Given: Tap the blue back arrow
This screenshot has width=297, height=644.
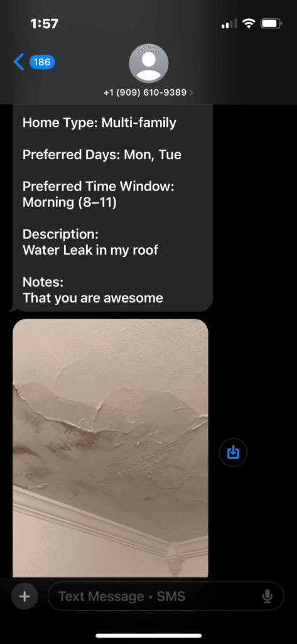Looking at the screenshot, I should (x=19, y=62).
